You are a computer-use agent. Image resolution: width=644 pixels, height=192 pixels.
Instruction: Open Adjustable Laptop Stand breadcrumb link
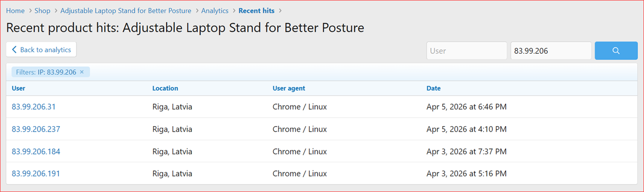tap(126, 11)
